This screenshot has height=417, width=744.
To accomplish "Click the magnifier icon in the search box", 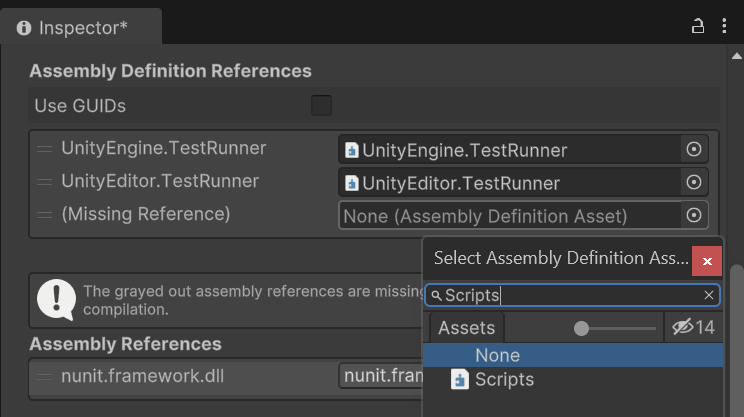I will pos(436,296).
